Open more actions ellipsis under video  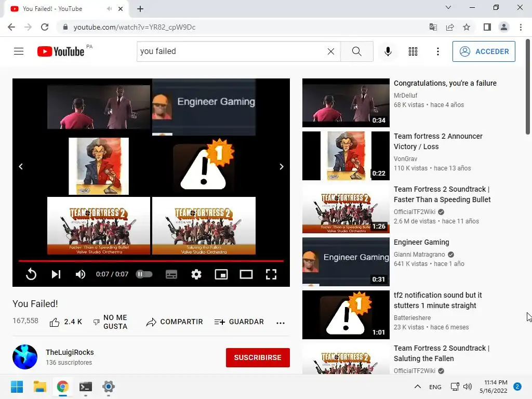click(280, 323)
